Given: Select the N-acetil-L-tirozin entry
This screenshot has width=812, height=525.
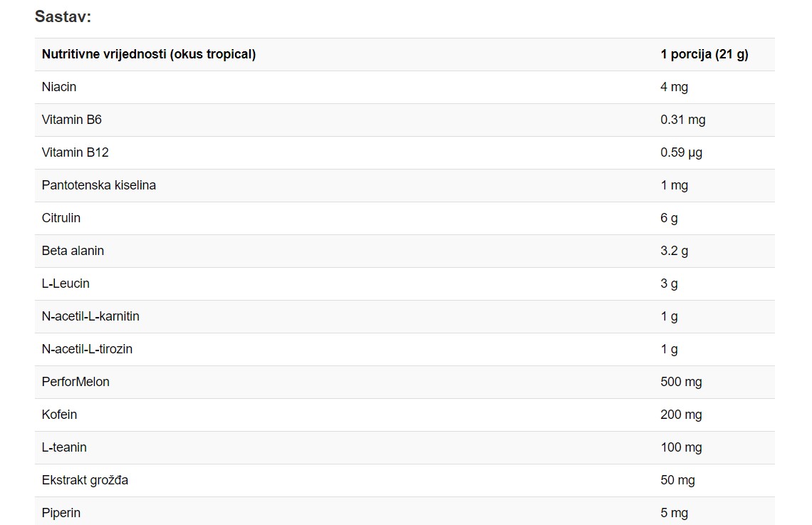Looking at the screenshot, I should pyautogui.click(x=87, y=349).
